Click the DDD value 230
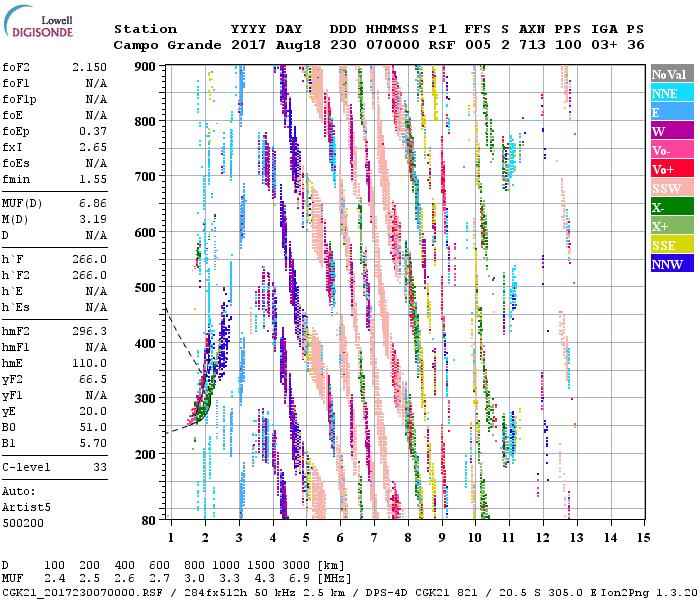The height and width of the screenshot is (600, 700). coord(343,45)
